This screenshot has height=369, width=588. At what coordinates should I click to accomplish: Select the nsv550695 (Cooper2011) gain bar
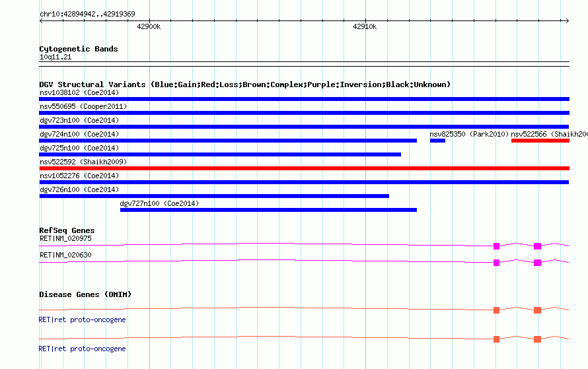304,113
